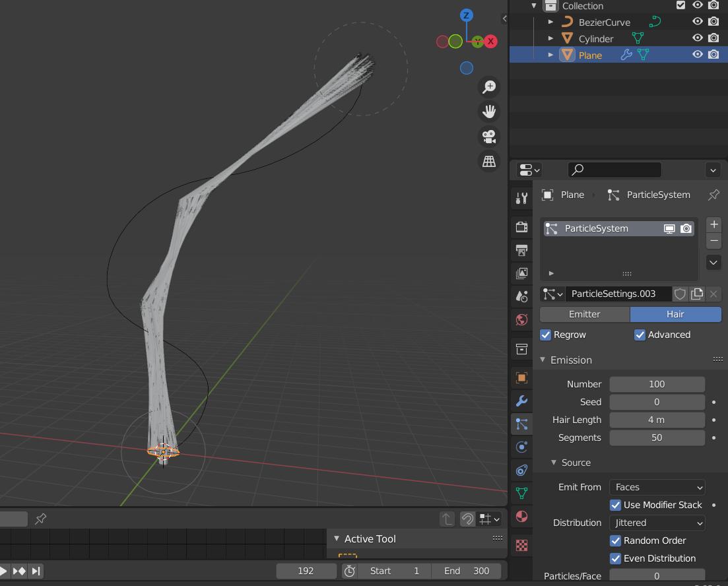Open the Texture Properties checker icon
The height and width of the screenshot is (586, 728).
coord(521,545)
